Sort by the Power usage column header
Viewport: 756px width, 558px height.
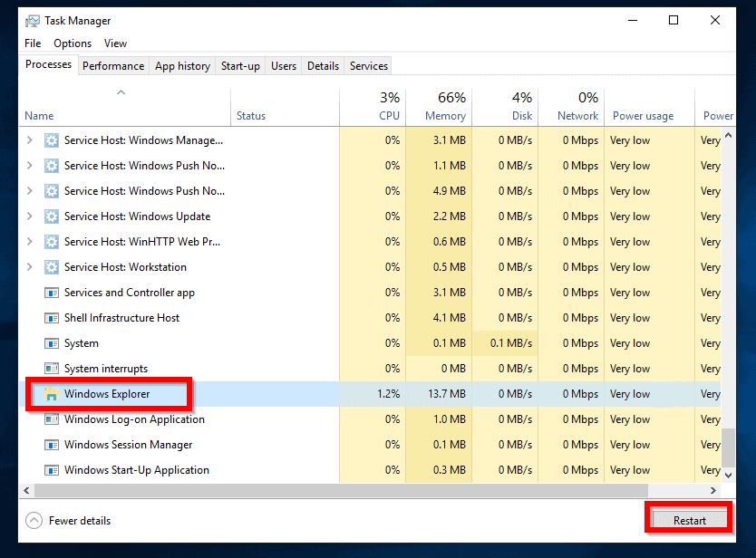point(649,108)
